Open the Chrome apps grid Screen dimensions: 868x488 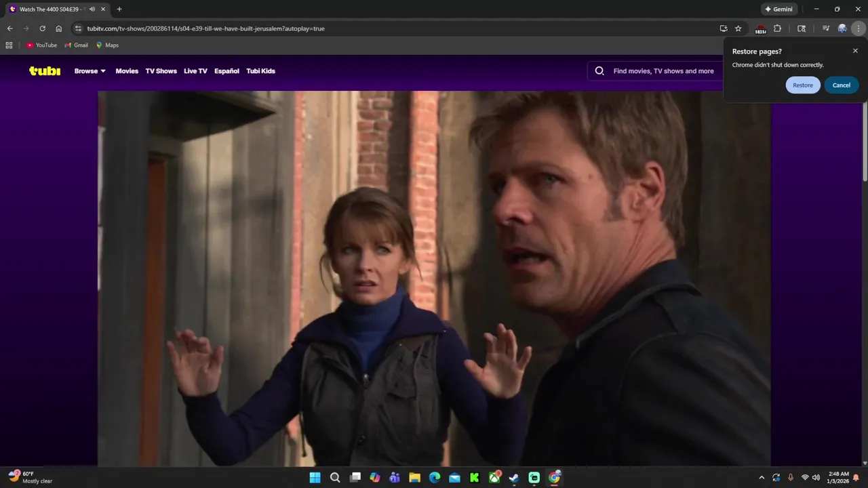[x=9, y=45]
